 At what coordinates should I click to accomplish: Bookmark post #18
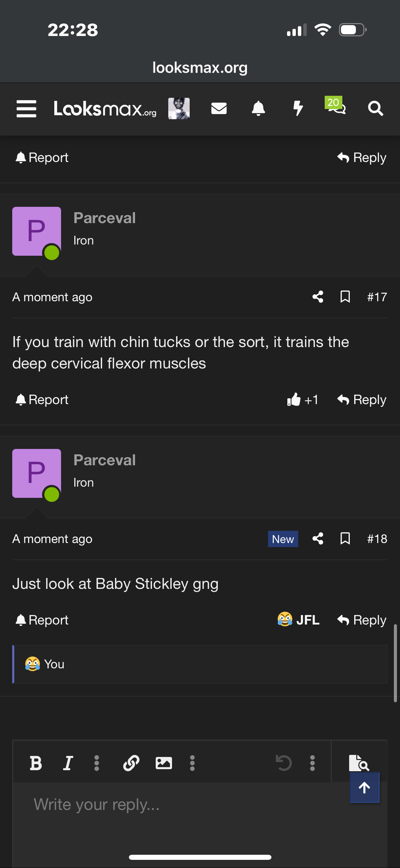[345, 539]
